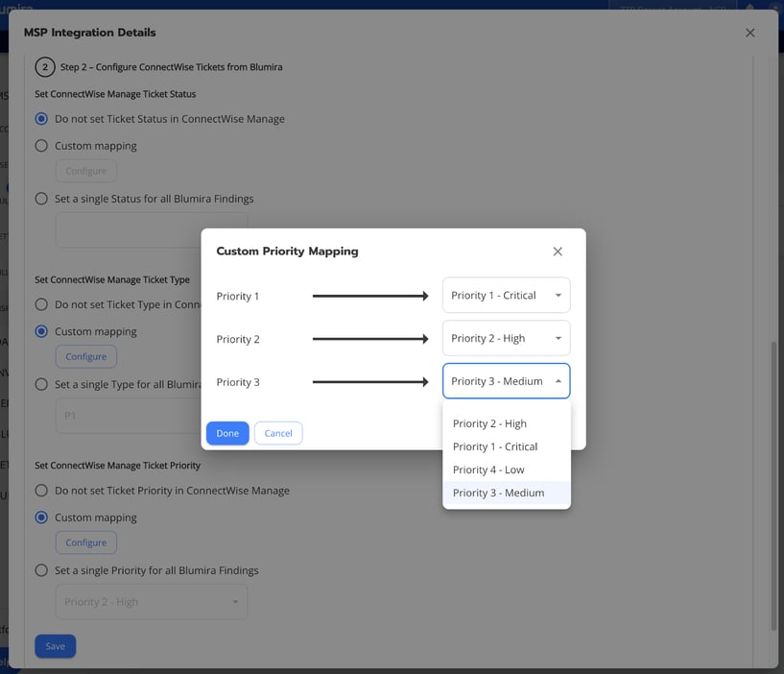Viewport: 784px width, 674px height.
Task: Cancel the custom priority mapping
Action: (x=278, y=433)
